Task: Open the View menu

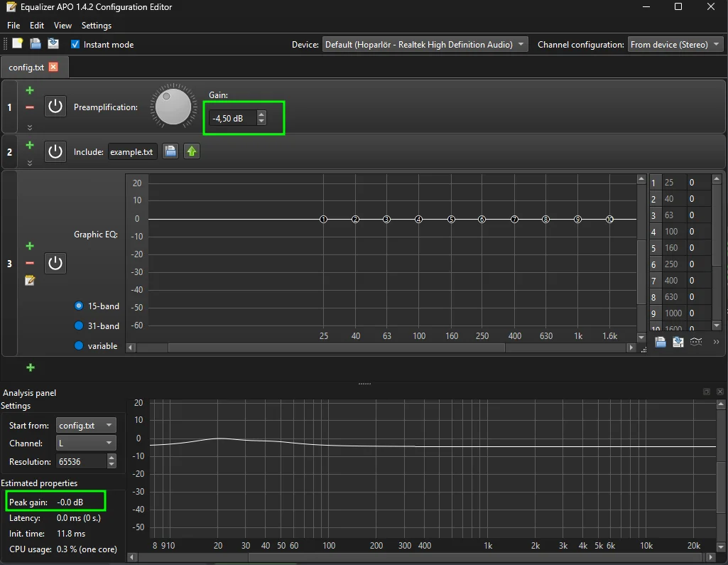Action: coord(63,26)
